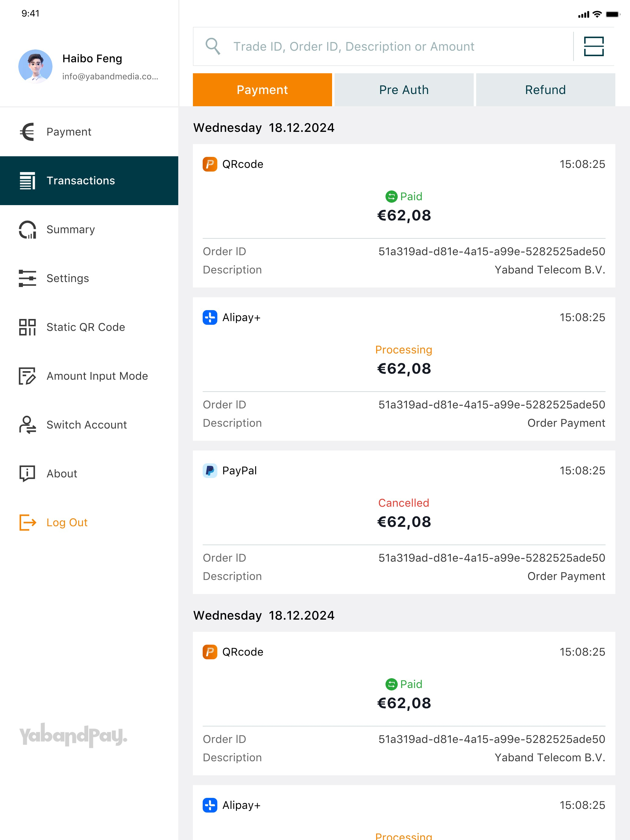The height and width of the screenshot is (840, 630).
Task: Open the Settings menu item
Action: click(x=89, y=278)
